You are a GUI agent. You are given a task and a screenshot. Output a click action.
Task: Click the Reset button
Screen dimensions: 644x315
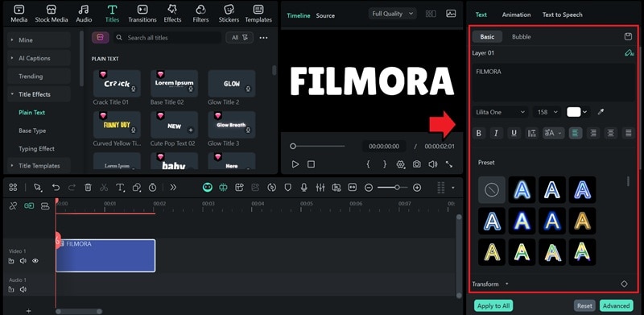[x=584, y=305]
